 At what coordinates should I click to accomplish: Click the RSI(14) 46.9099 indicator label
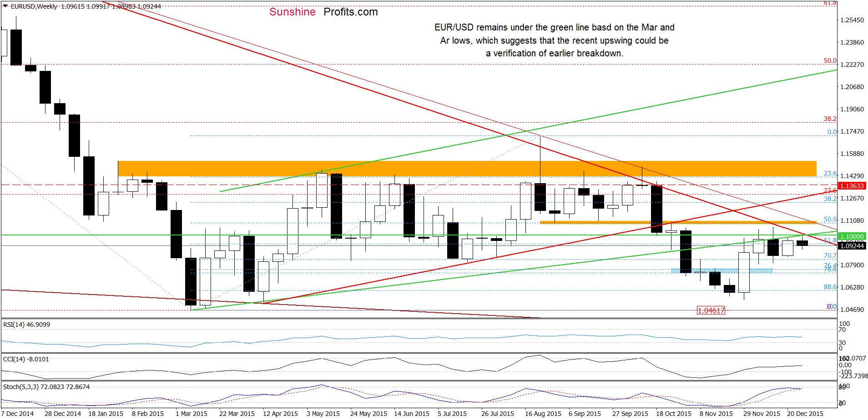pos(26,325)
